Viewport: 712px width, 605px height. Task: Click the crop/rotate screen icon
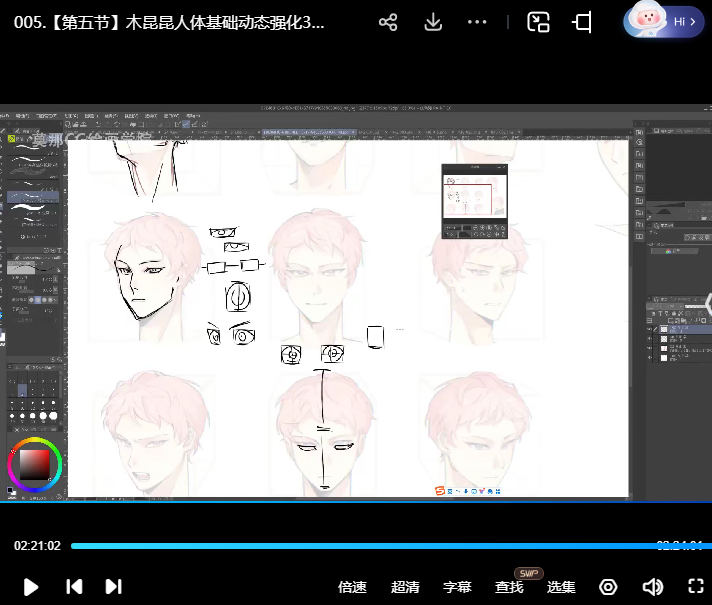[582, 23]
